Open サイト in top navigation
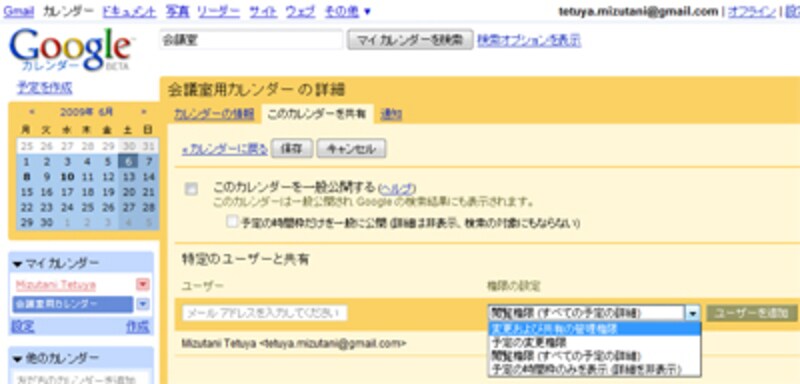 pyautogui.click(x=263, y=11)
